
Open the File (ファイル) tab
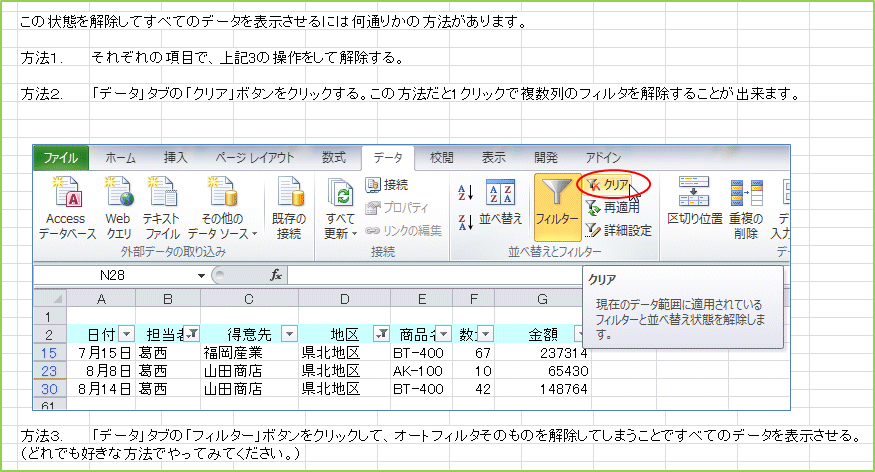click(x=60, y=158)
